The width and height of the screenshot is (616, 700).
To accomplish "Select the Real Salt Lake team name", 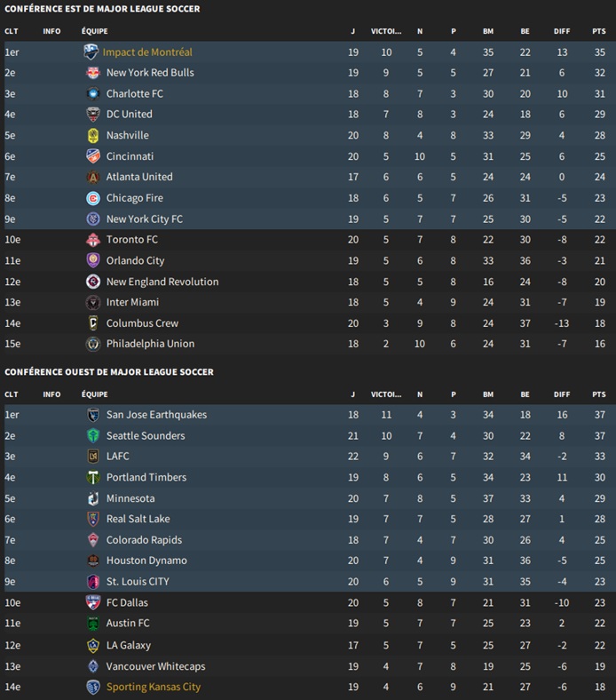I will pyautogui.click(x=138, y=519).
